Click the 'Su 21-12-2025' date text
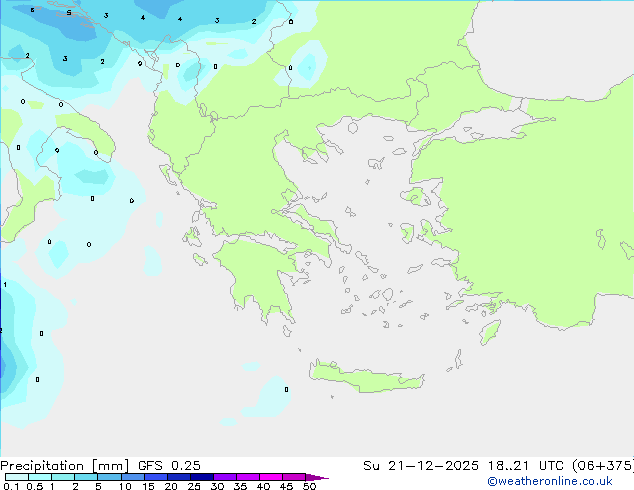634x490 pixels. click(x=421, y=466)
